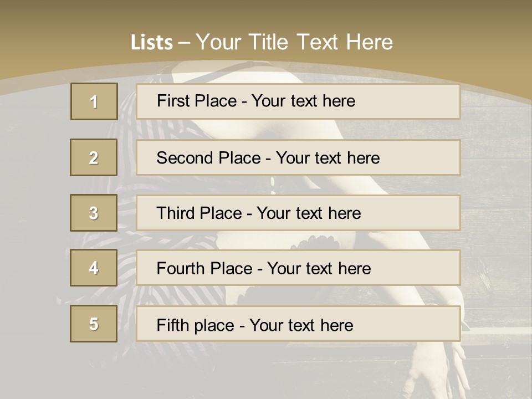532x399 pixels.
Task: Click the words 'Fourth Place' in row four
Action: coord(204,268)
